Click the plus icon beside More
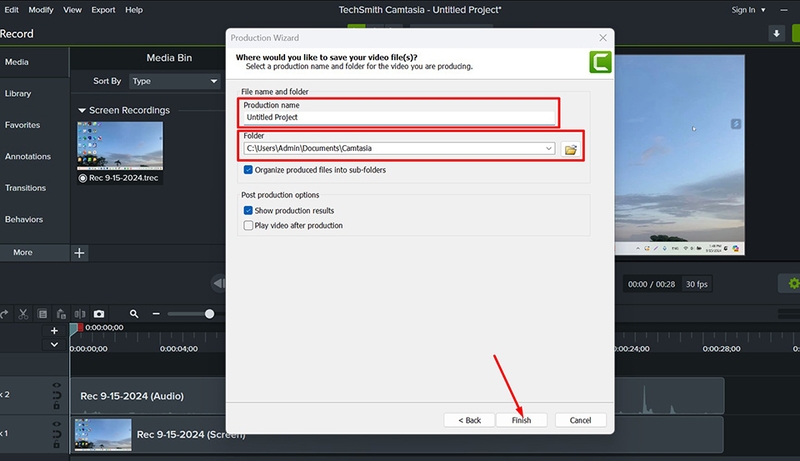This screenshot has width=800, height=461. 79,253
